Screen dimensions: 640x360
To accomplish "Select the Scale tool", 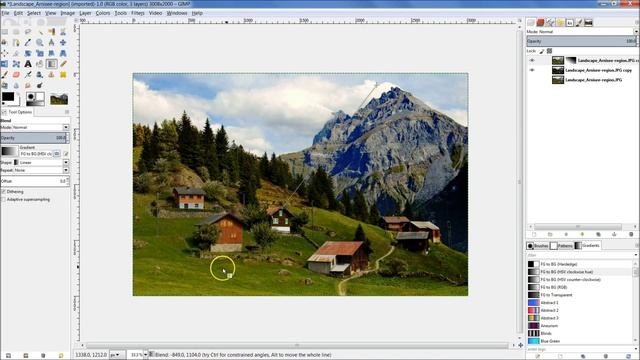I will click(40, 53).
